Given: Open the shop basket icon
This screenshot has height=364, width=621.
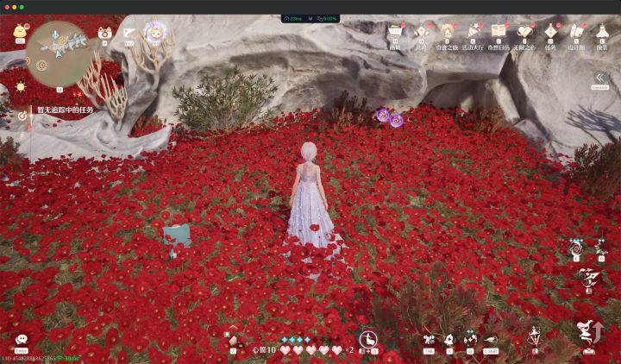Looking at the screenshot, I should click(395, 31).
